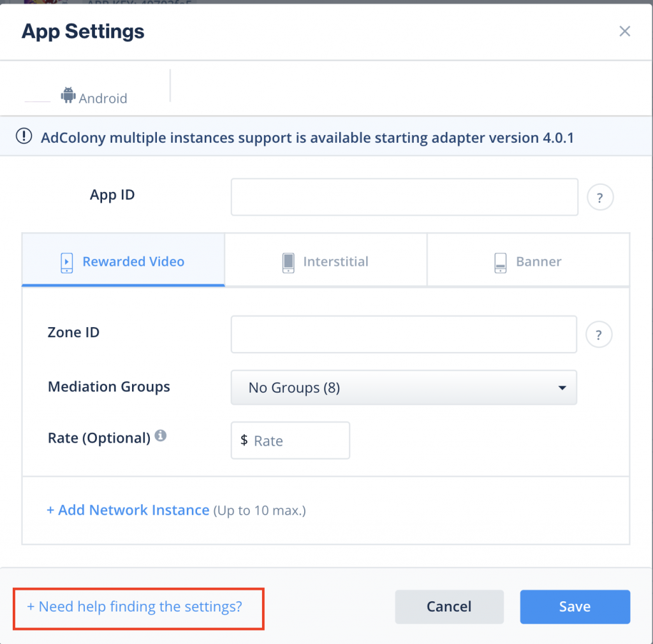
Task: Select the Banner tab
Action: (x=529, y=260)
